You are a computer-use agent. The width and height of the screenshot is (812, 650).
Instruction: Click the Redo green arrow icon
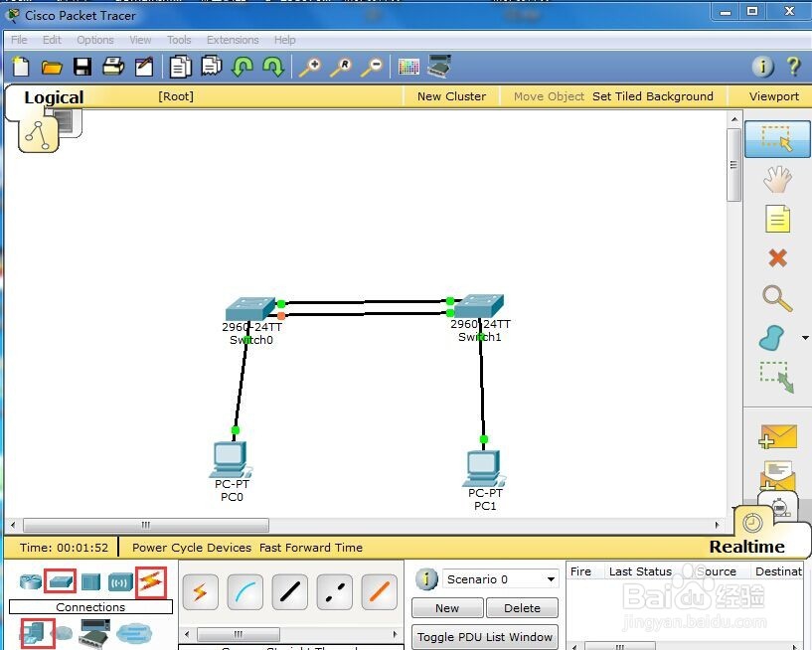coord(273,67)
